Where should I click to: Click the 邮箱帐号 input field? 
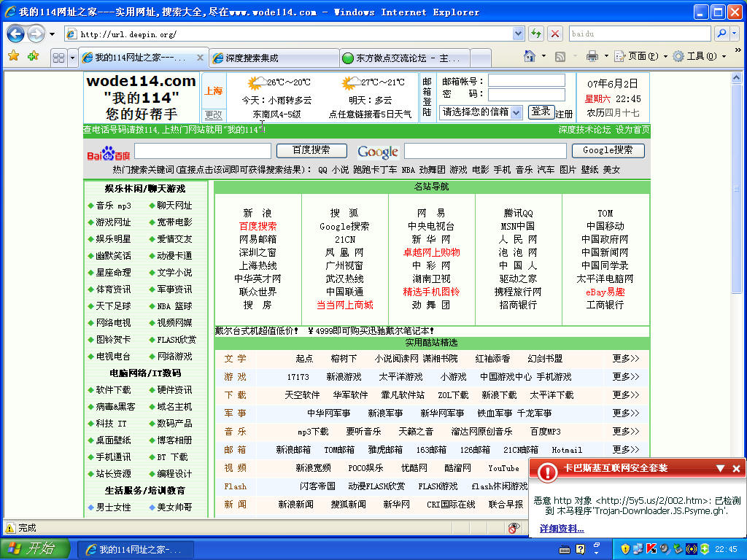[527, 80]
